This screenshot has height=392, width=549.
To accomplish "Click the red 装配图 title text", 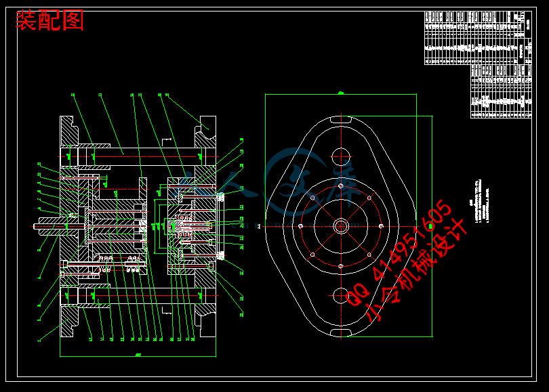I will click(49, 20).
